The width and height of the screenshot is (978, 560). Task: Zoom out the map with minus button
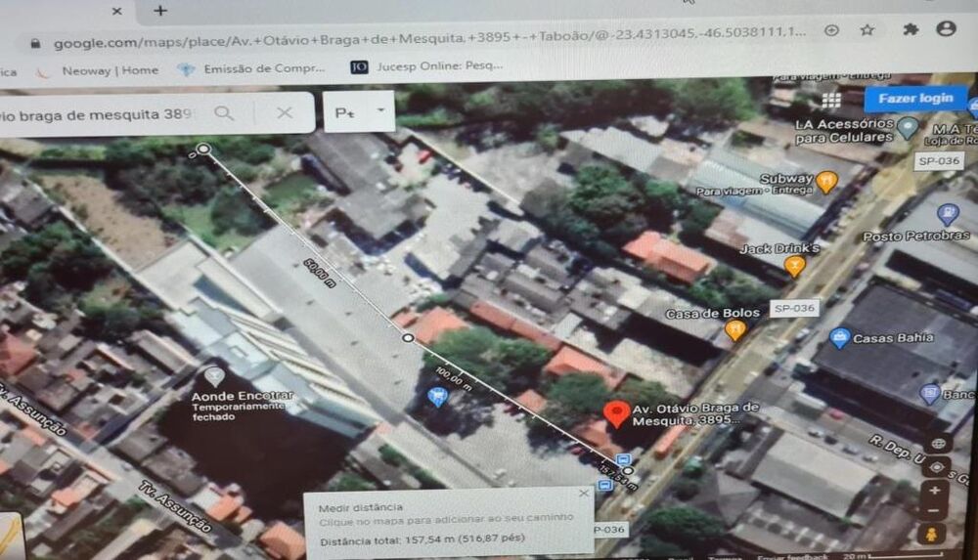935,511
